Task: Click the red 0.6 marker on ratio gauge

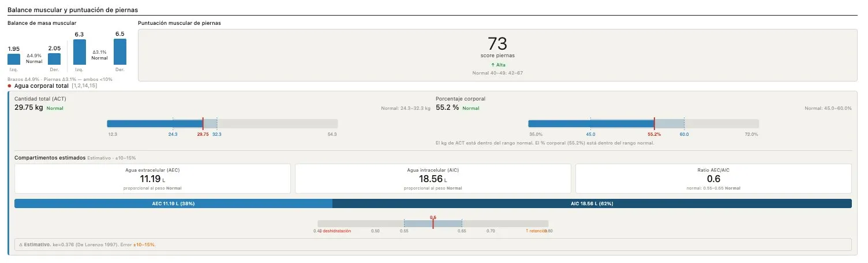Action: tap(433, 224)
